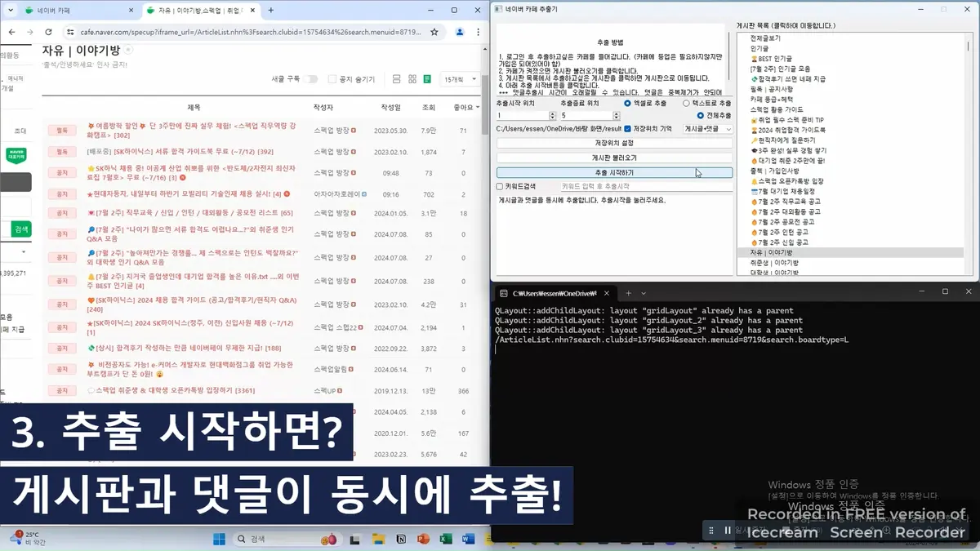This screenshot has width=980, height=551.
Task: Open 15개씩 posts-per-page dropdown
Action: [459, 79]
